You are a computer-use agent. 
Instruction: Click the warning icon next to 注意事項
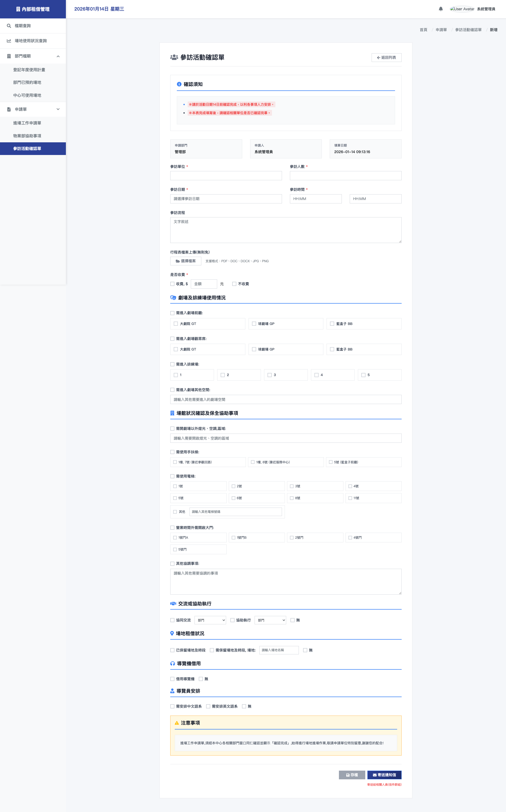click(177, 723)
